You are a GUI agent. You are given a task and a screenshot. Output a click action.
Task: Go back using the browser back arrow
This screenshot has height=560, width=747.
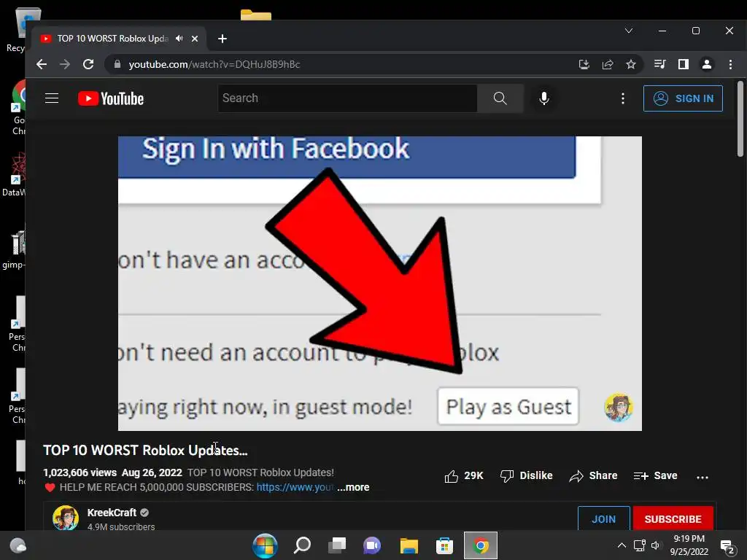tap(42, 64)
